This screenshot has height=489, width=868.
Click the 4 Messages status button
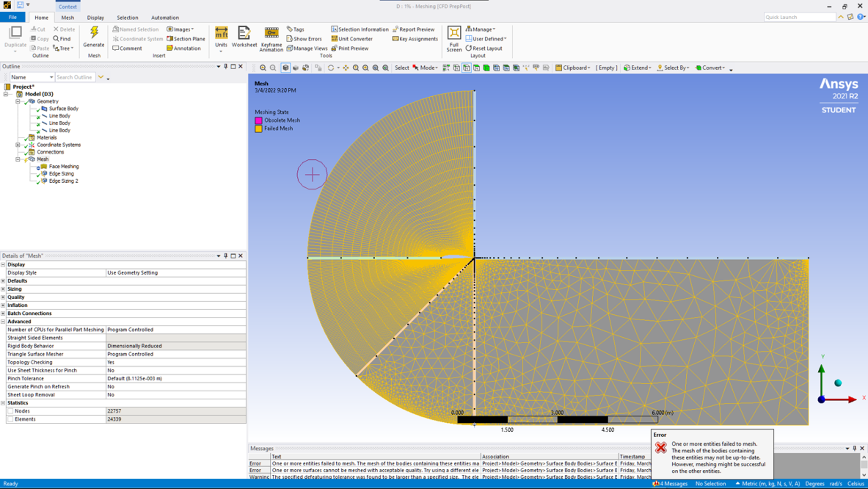point(670,484)
